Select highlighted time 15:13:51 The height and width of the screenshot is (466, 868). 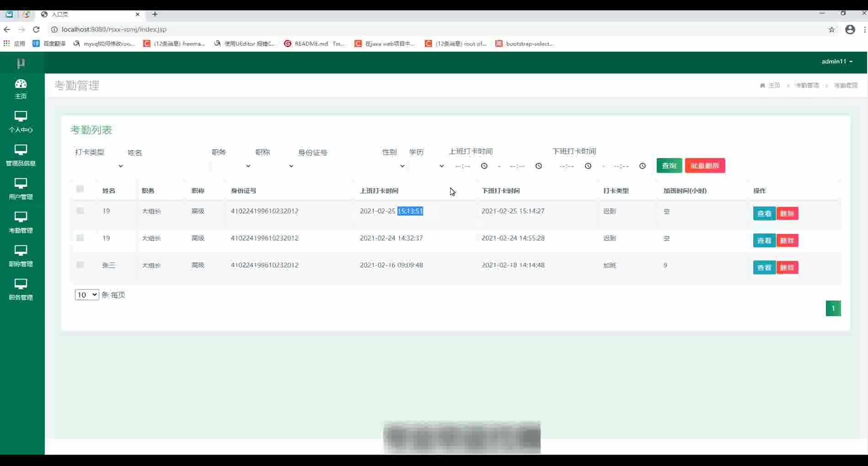click(x=410, y=211)
